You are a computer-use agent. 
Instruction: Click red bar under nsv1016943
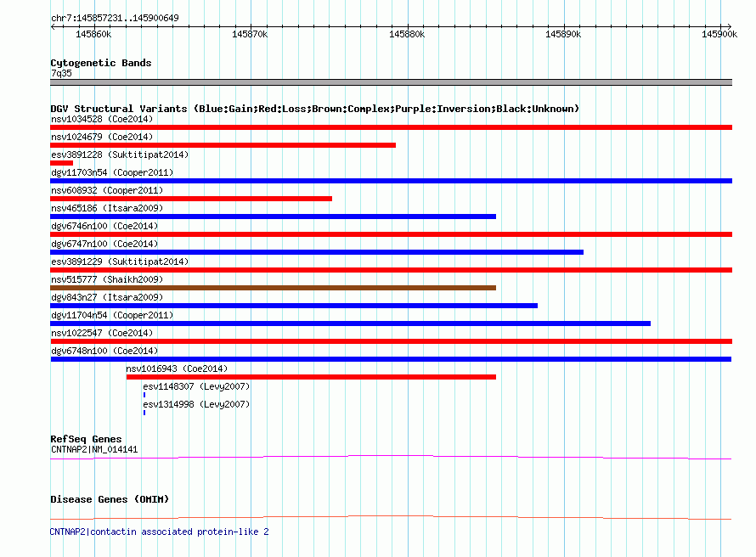tap(311, 377)
